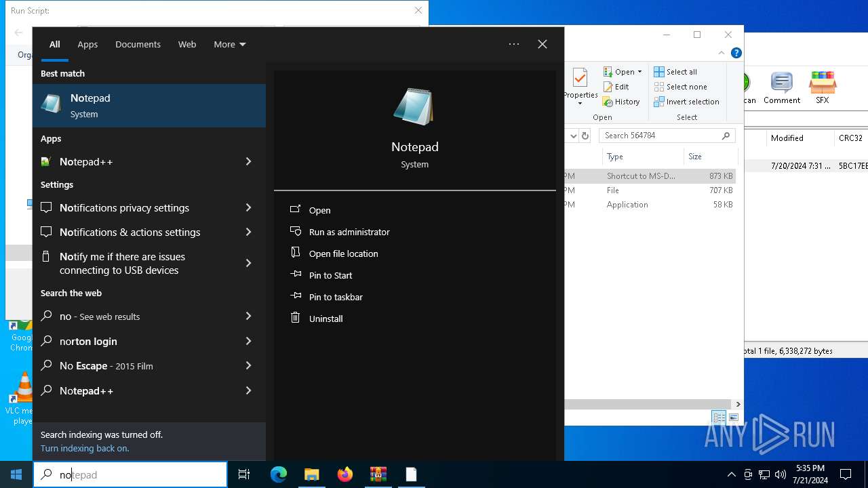Click Select all in the Explorer ribbon
This screenshot has width=868, height=488.
675,72
